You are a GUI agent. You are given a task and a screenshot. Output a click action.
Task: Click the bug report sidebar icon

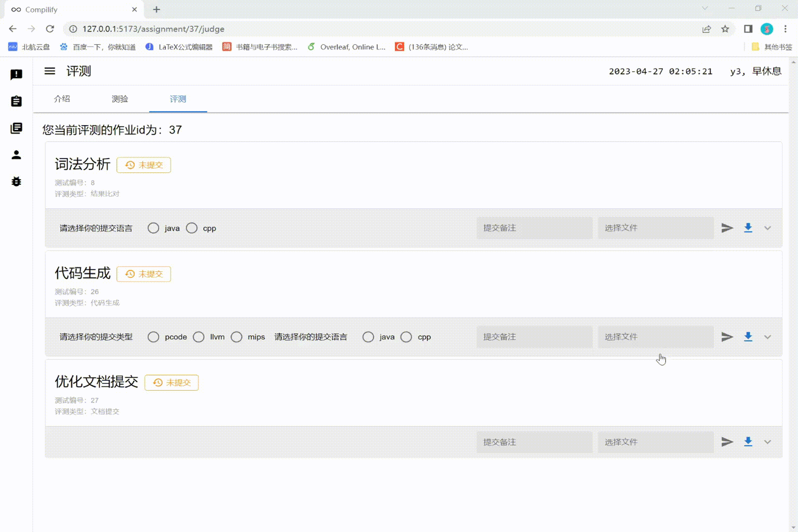click(16, 182)
